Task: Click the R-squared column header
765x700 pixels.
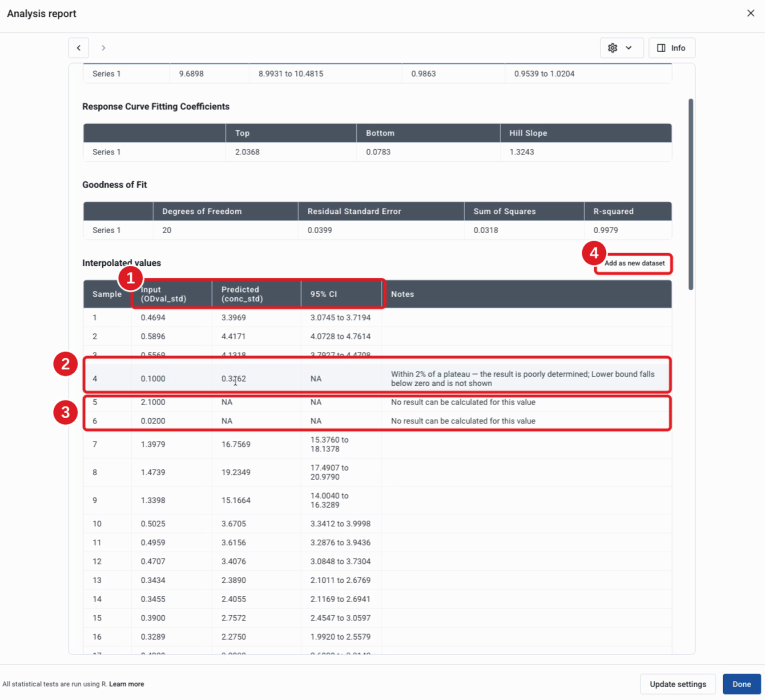Action: 627,211
